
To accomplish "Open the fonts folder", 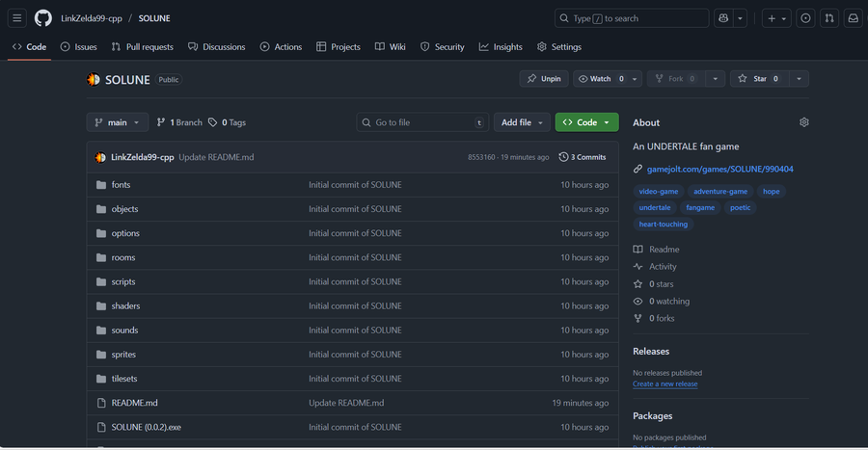I will point(121,185).
